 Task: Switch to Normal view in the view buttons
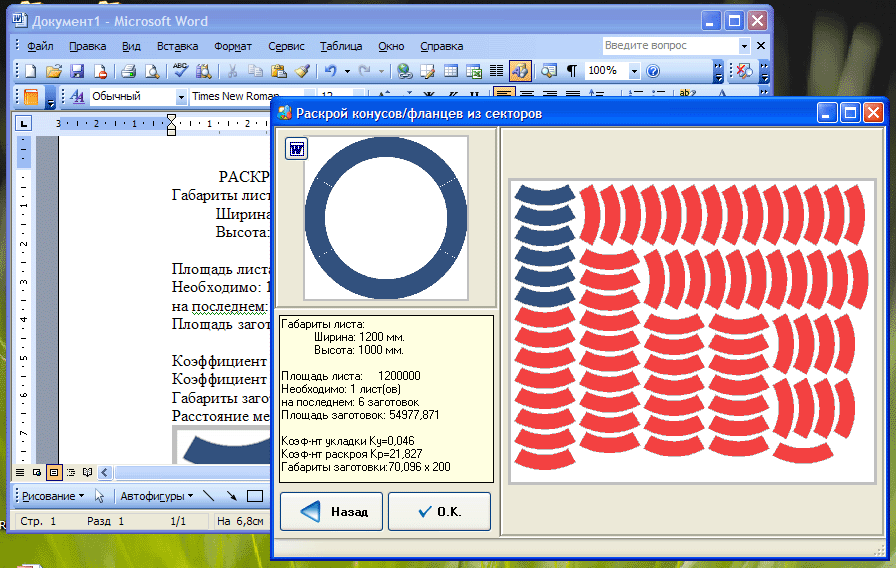click(x=22, y=472)
